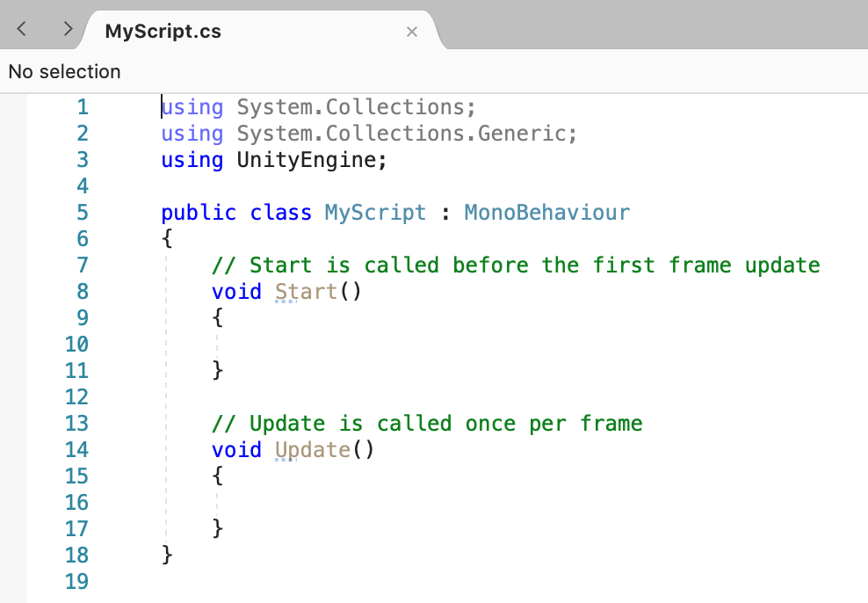Click the public keyword on line 5
This screenshot has width=868, height=603.
(x=199, y=214)
